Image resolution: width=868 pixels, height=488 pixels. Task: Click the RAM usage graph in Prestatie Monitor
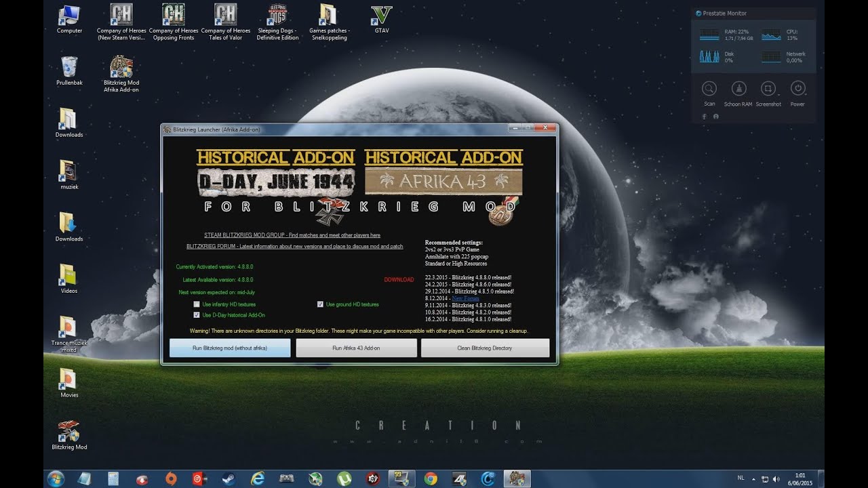point(709,35)
